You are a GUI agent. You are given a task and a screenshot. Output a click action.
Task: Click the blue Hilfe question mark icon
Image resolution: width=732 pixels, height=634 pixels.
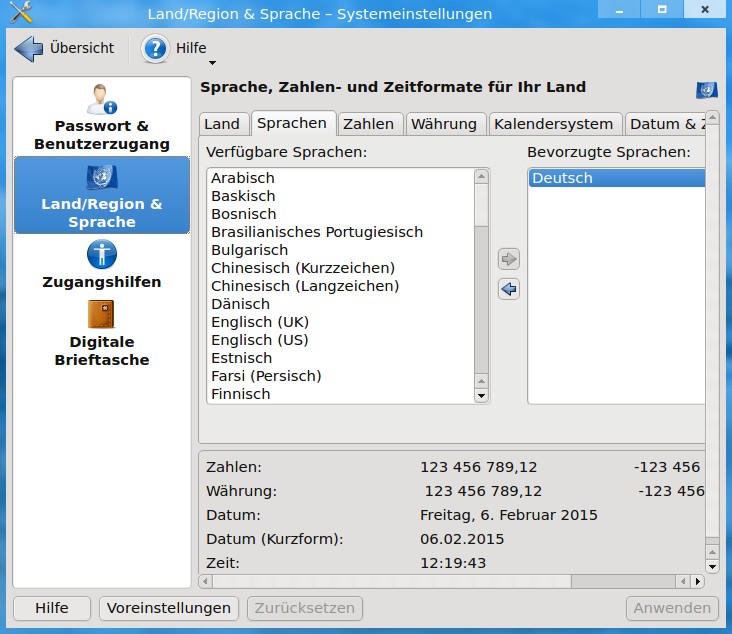[155, 49]
